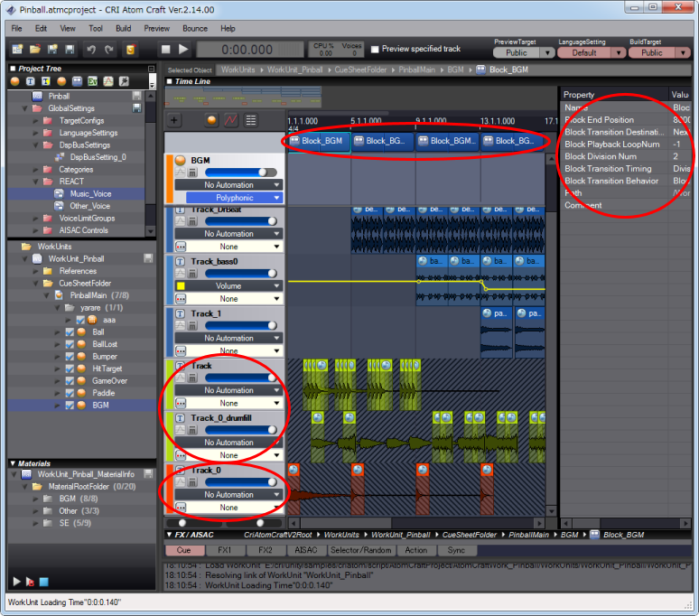Toggle the GameOver cue checkbox

click(70, 381)
